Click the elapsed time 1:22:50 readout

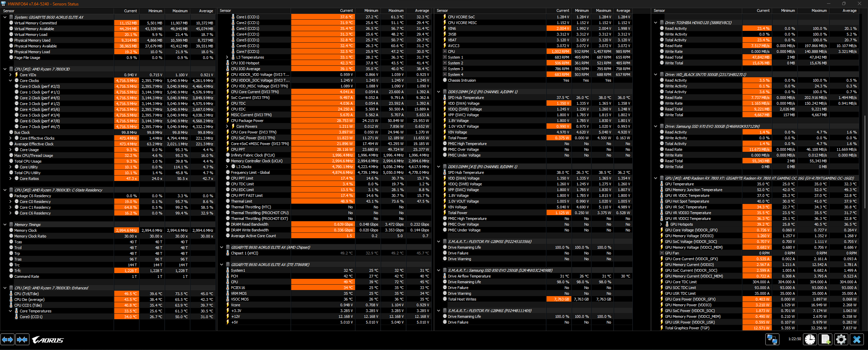(794, 339)
